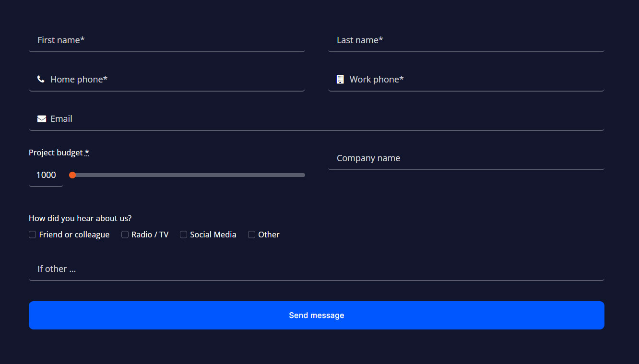639x364 pixels.
Task: Click into the Home phone field
Action: click(167, 80)
